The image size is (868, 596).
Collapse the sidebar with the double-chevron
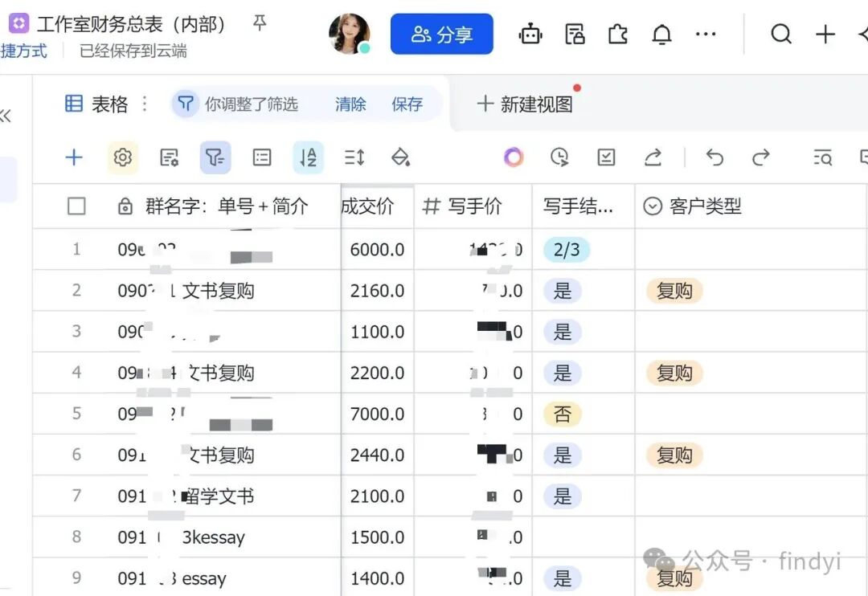pos(6,116)
